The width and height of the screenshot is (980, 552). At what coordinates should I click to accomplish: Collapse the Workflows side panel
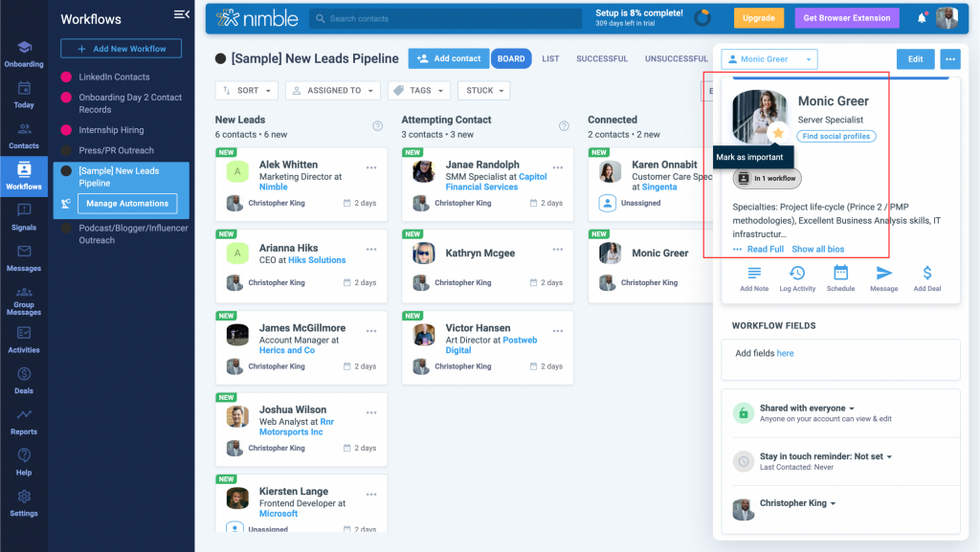[181, 14]
